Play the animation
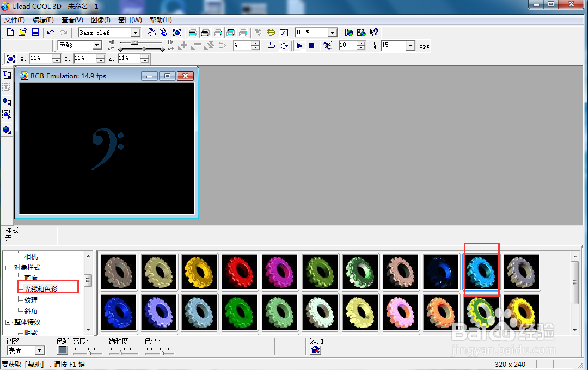This screenshot has height=370, width=588. pyautogui.click(x=299, y=46)
